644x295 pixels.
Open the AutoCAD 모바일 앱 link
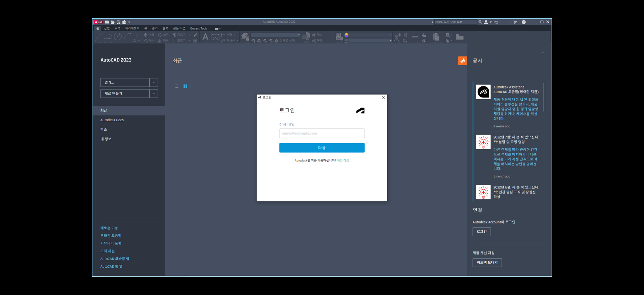pos(115,259)
